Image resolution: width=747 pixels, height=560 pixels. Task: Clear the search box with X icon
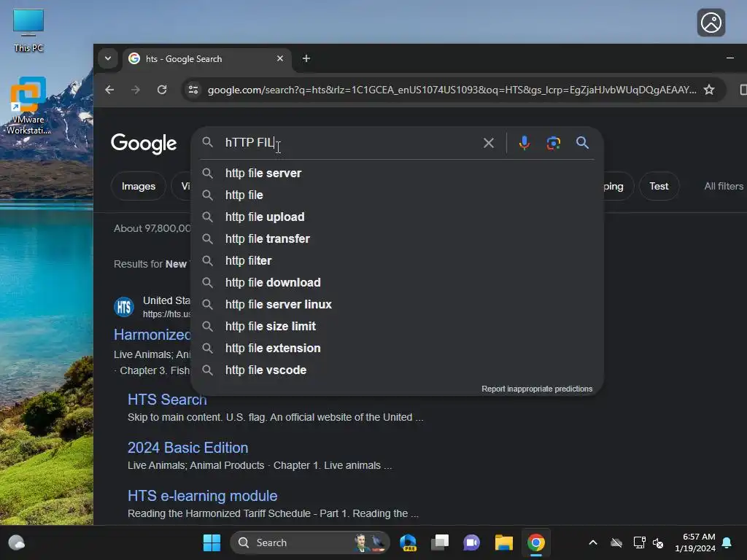click(488, 143)
